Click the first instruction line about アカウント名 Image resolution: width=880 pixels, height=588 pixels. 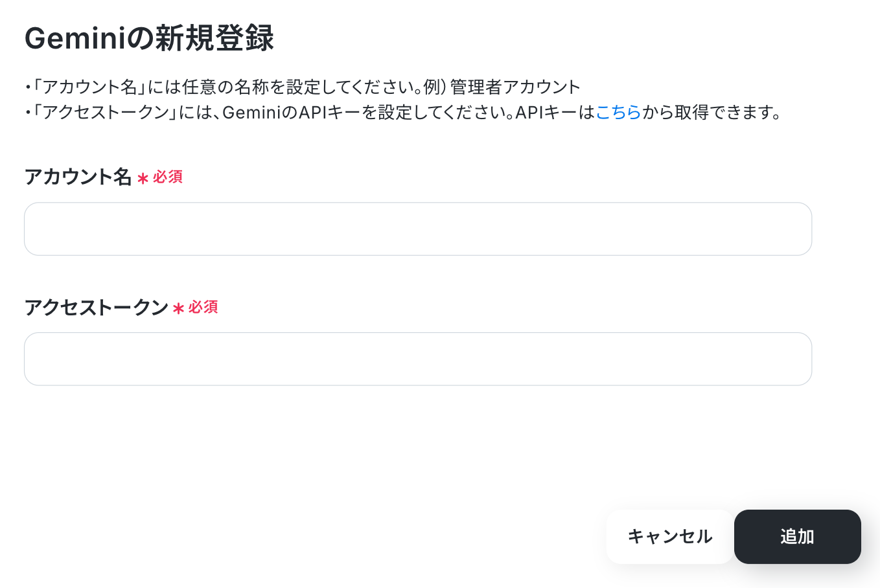click(303, 87)
